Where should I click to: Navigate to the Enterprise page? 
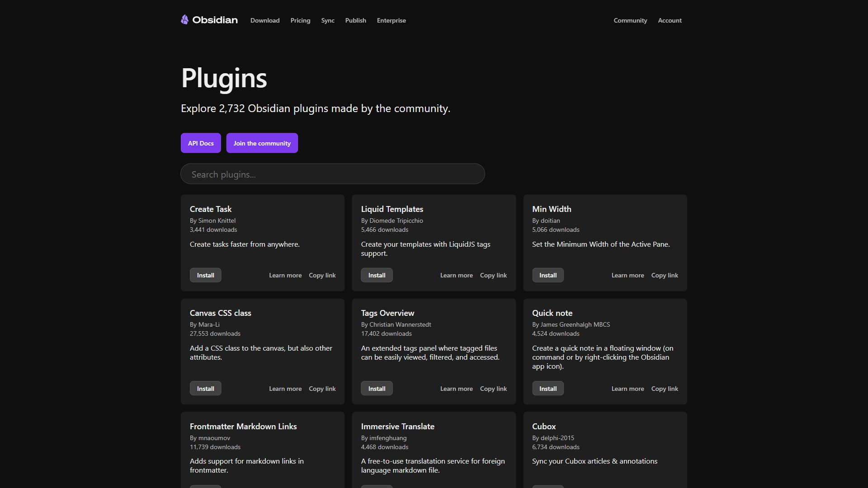click(392, 20)
